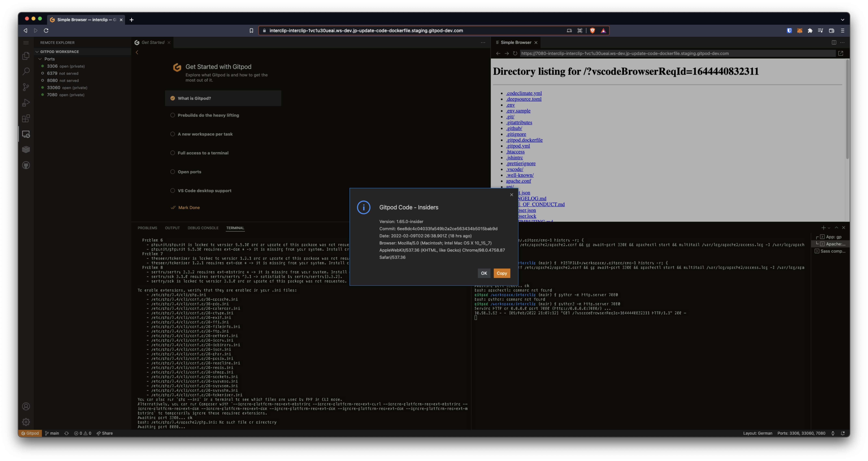Open the Get Started editor more actions menu
The height and width of the screenshot is (461, 868).
(483, 42)
